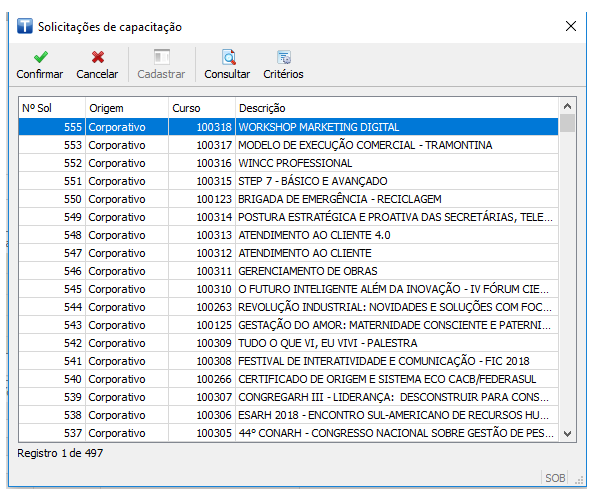Viewport: 595px width, 494px height.
Task: Click the Descrição column header
Action: pyautogui.click(x=397, y=108)
